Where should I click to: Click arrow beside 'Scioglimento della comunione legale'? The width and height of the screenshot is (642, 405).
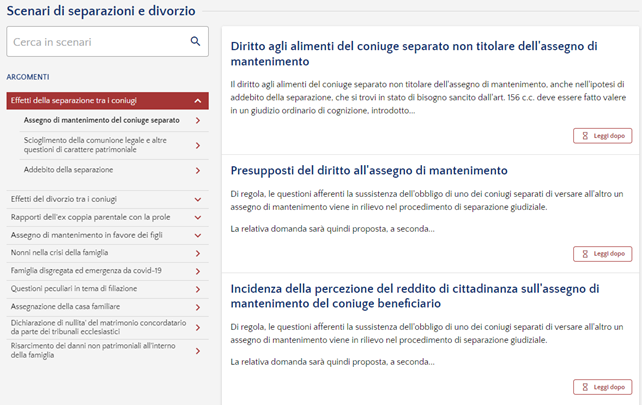coord(198,145)
